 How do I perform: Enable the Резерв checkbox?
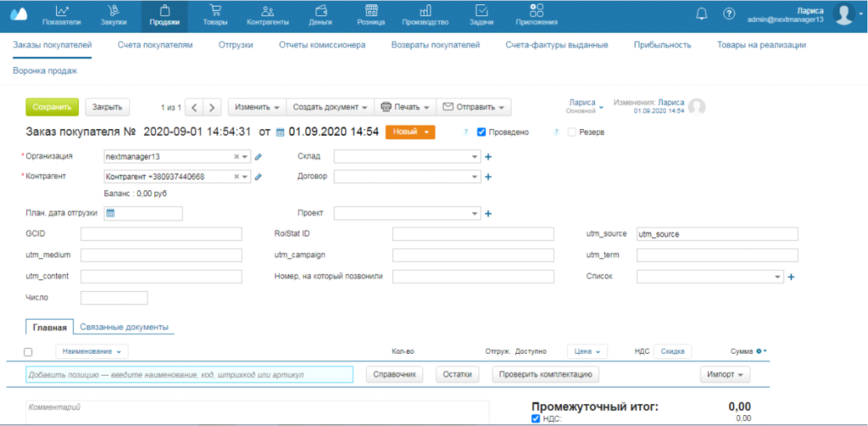[572, 132]
